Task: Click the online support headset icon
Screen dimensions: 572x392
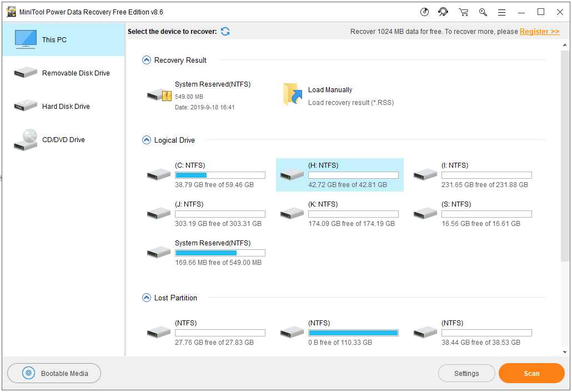Action: coord(444,12)
